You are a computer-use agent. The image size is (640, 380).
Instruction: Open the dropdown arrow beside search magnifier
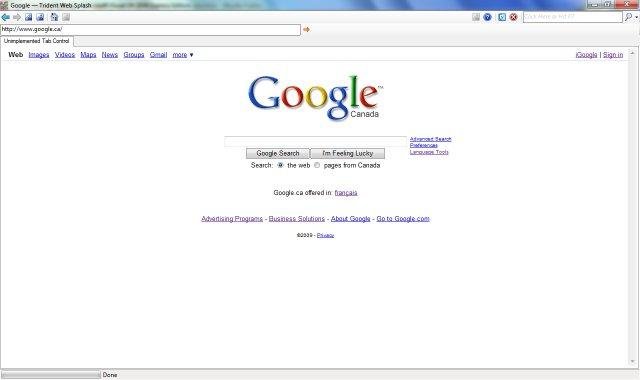pyautogui.click(x=636, y=17)
